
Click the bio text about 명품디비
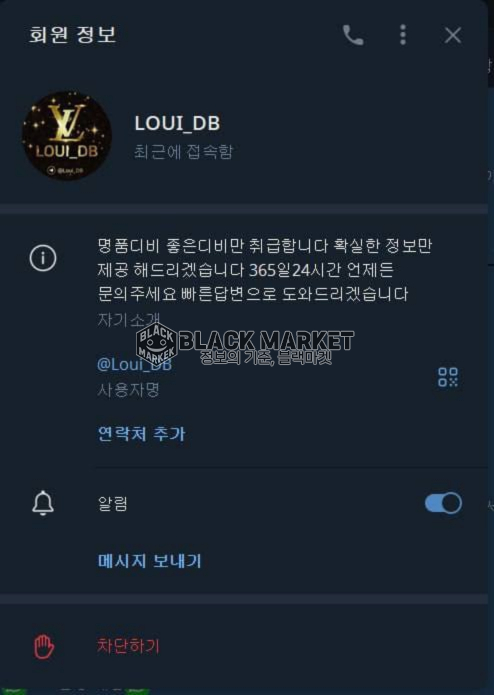click(x=265, y=269)
